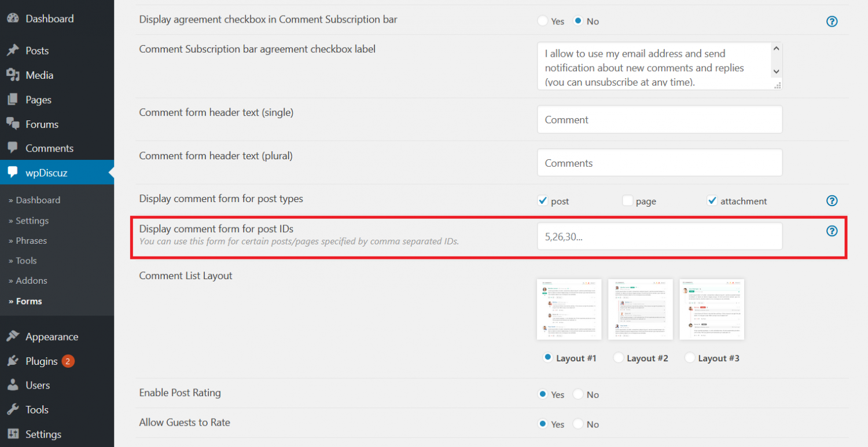The height and width of the screenshot is (447, 868).
Task: Click the Plugins icon showing 2 updates
Action: pos(14,361)
